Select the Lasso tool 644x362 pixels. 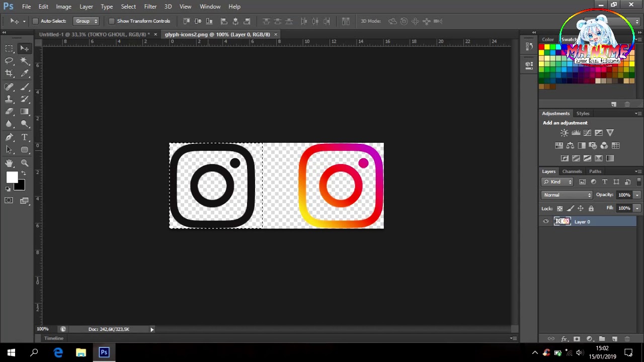9,61
